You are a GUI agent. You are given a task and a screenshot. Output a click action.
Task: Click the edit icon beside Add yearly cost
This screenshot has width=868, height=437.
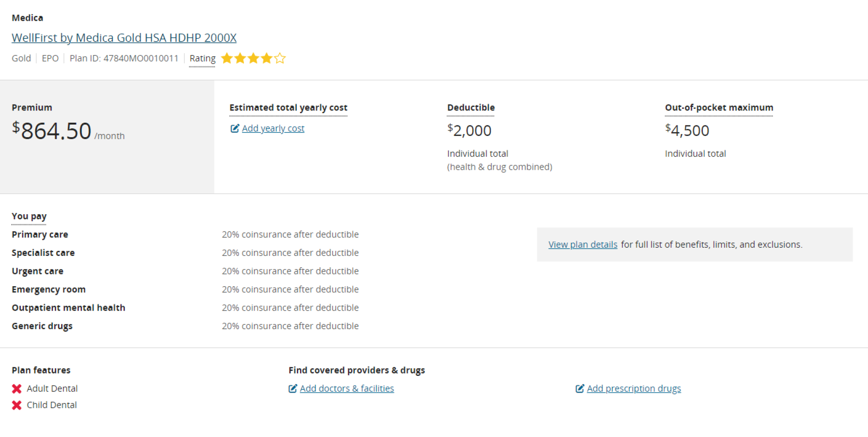click(234, 129)
